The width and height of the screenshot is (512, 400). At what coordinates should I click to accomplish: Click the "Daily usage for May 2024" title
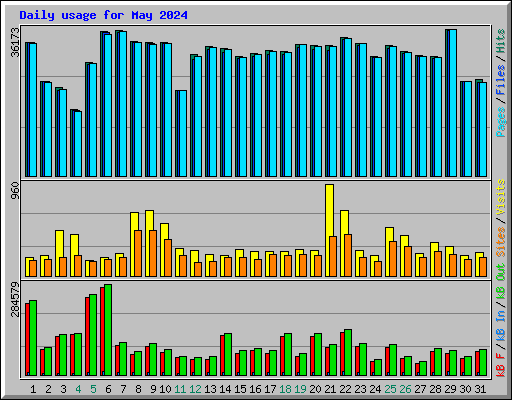tap(103, 15)
